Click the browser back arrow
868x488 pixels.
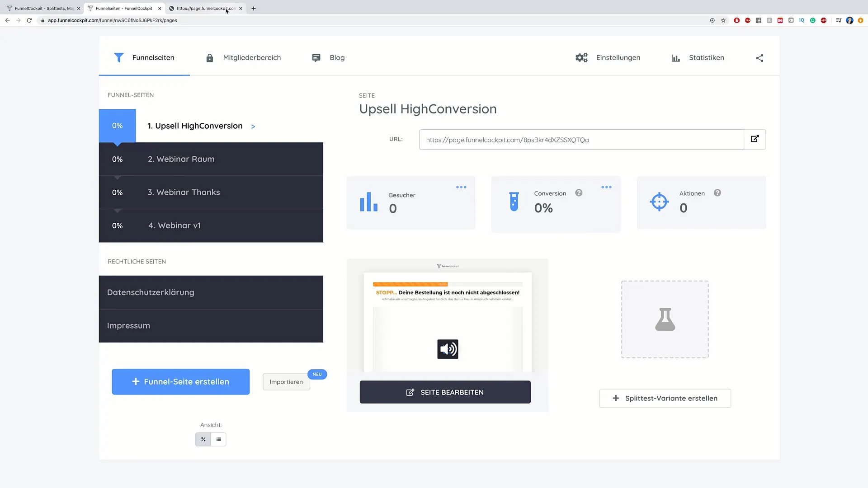[7, 20]
